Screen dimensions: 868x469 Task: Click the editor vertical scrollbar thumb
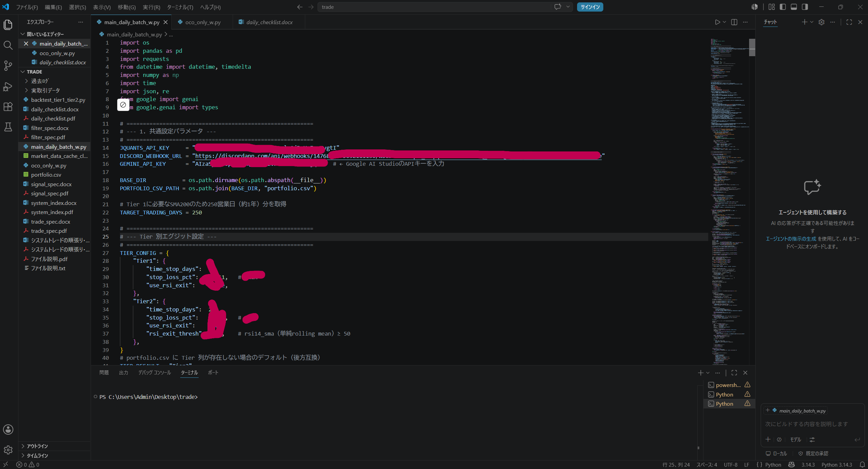pyautogui.click(x=752, y=47)
